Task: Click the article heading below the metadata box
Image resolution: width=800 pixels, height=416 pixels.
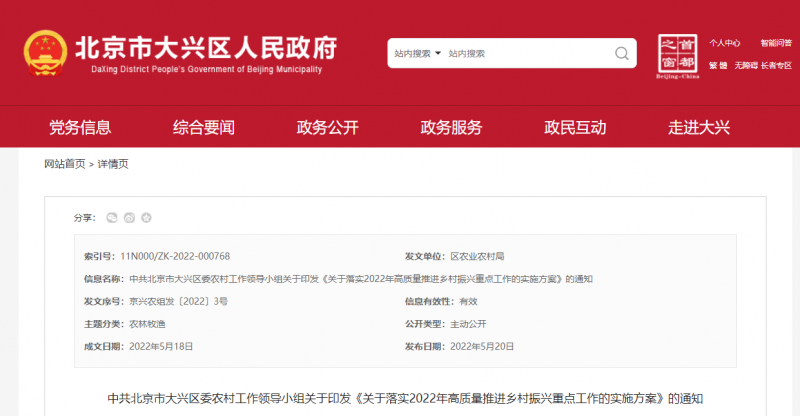Action: pos(405,398)
